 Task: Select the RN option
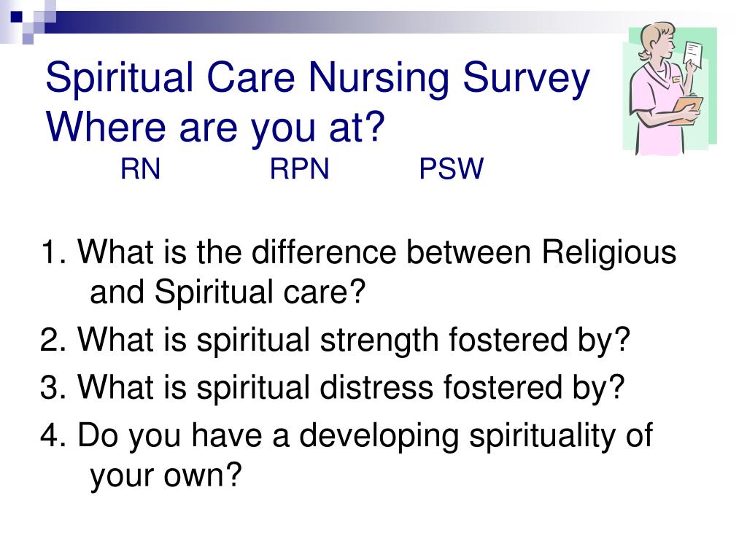pos(140,168)
